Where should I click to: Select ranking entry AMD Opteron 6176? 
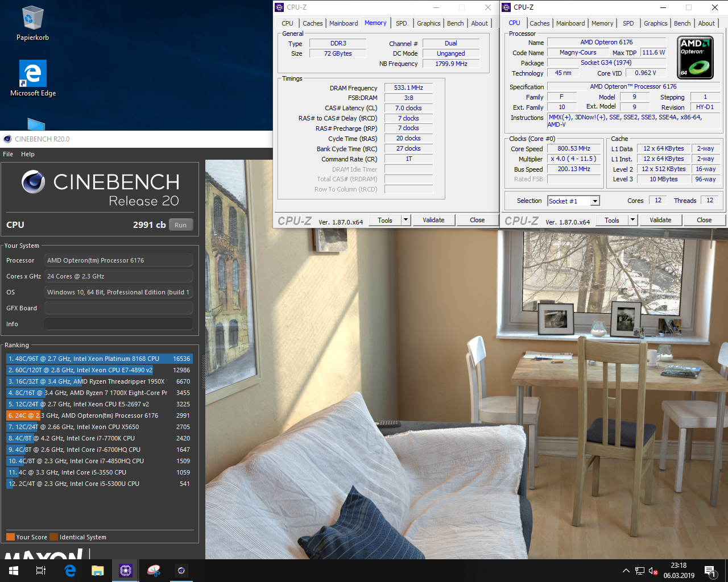[x=100, y=415]
